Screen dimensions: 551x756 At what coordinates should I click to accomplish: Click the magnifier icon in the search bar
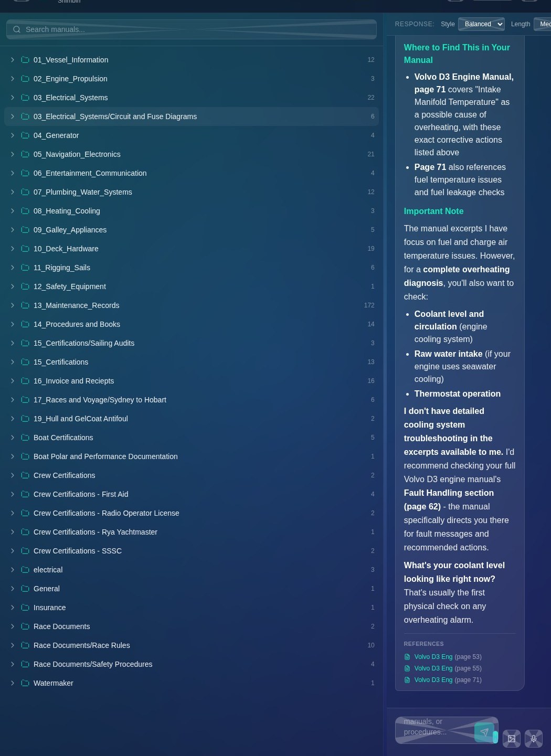[x=17, y=29]
